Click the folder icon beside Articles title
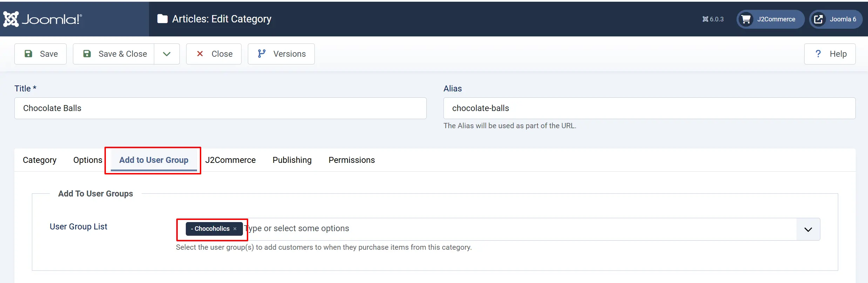 coord(162,19)
